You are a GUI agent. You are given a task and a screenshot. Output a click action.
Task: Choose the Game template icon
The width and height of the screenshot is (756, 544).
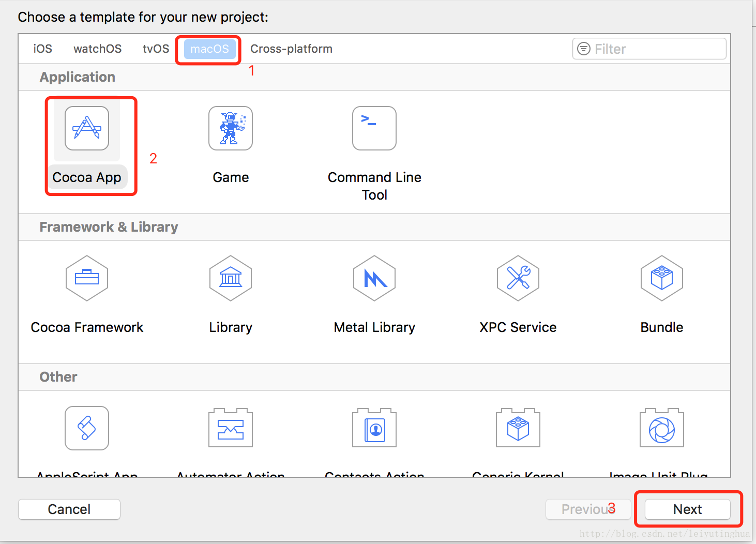231,128
